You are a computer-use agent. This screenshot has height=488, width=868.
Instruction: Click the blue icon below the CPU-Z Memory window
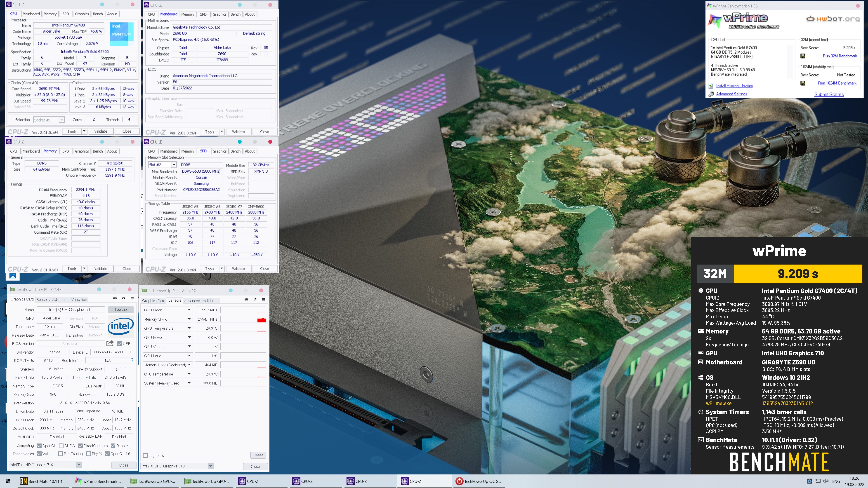coord(13,277)
